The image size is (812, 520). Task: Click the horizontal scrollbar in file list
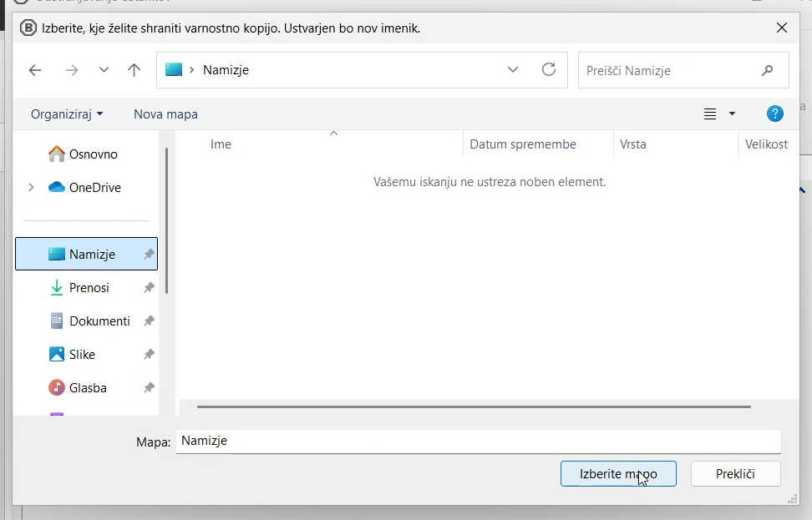coord(474,406)
